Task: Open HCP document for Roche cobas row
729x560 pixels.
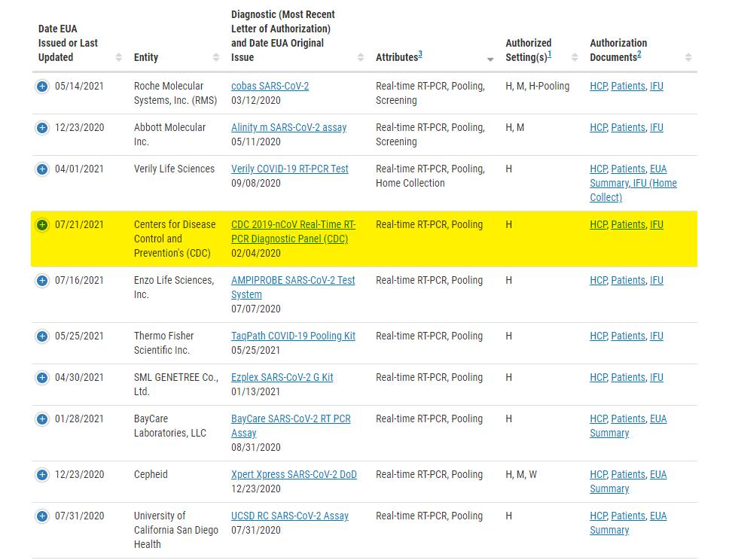Action: [599, 86]
